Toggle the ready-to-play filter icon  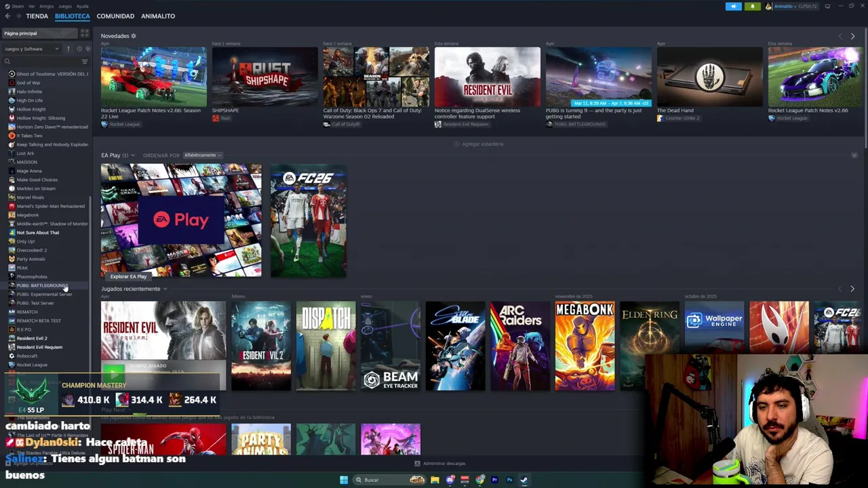(87, 49)
